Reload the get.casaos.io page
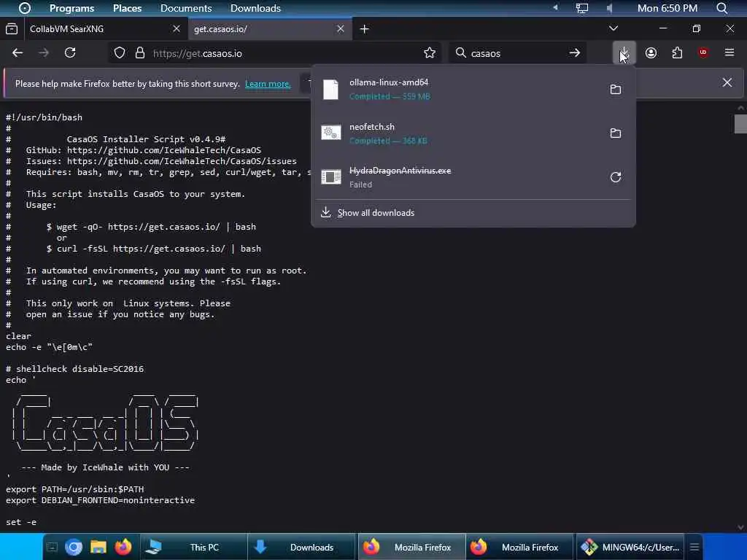Viewport: 747px width, 560px height. click(70, 52)
